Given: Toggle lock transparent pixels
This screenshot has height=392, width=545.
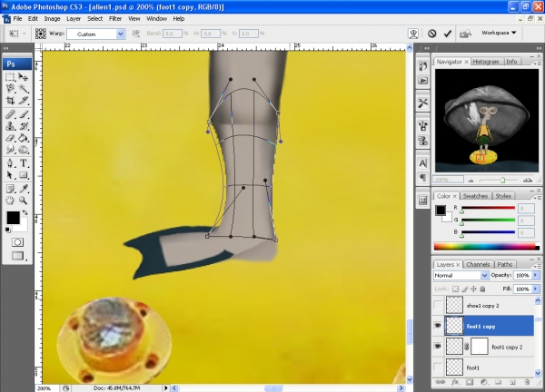Looking at the screenshot, I should [455, 289].
